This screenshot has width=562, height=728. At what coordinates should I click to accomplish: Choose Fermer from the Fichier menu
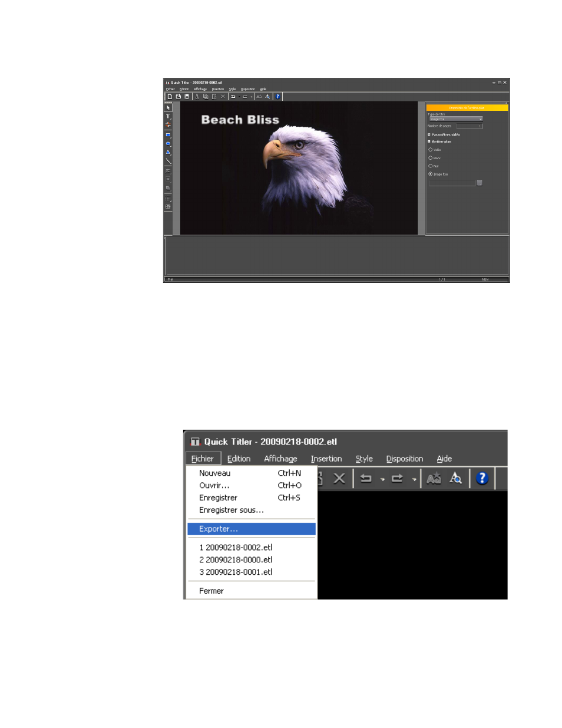(252, 591)
